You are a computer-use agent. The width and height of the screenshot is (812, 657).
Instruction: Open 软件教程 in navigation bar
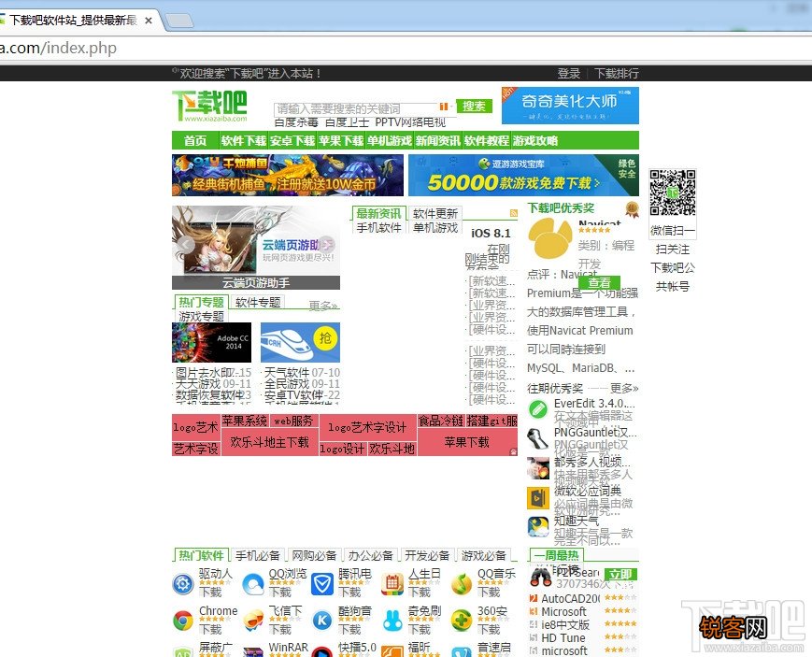click(487, 140)
